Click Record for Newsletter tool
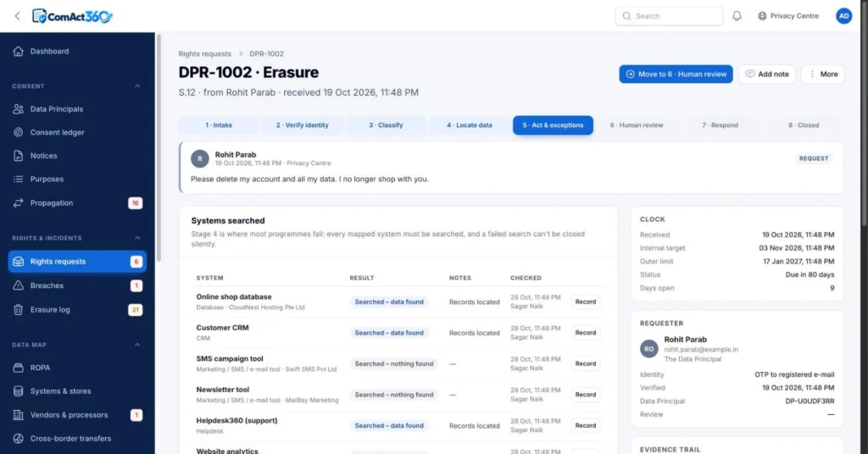868x454 pixels. tap(585, 395)
